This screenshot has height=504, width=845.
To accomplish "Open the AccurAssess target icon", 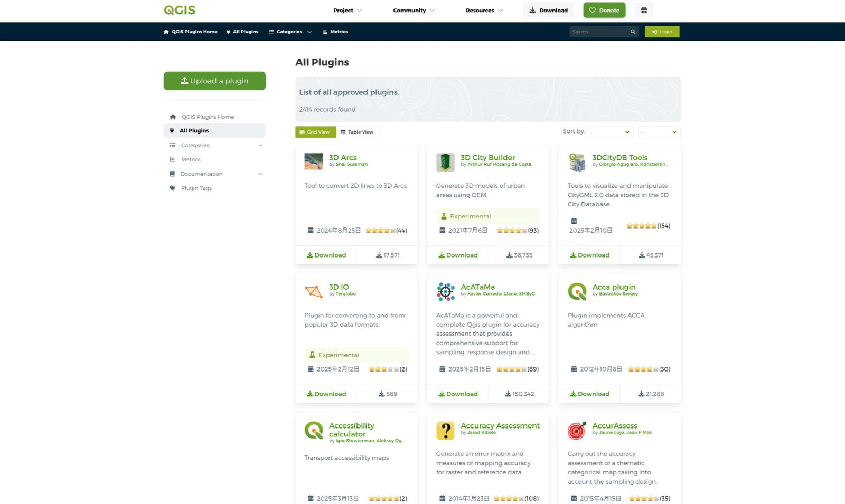I will (x=577, y=430).
